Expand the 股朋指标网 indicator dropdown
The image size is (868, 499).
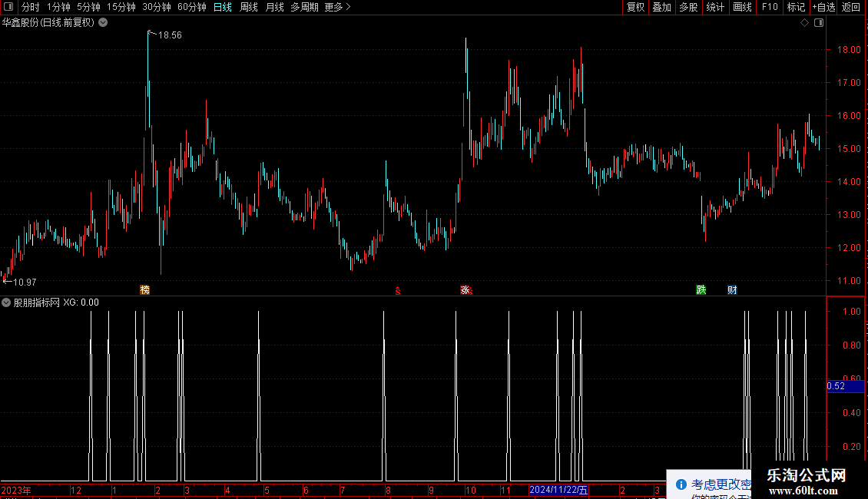point(6,302)
